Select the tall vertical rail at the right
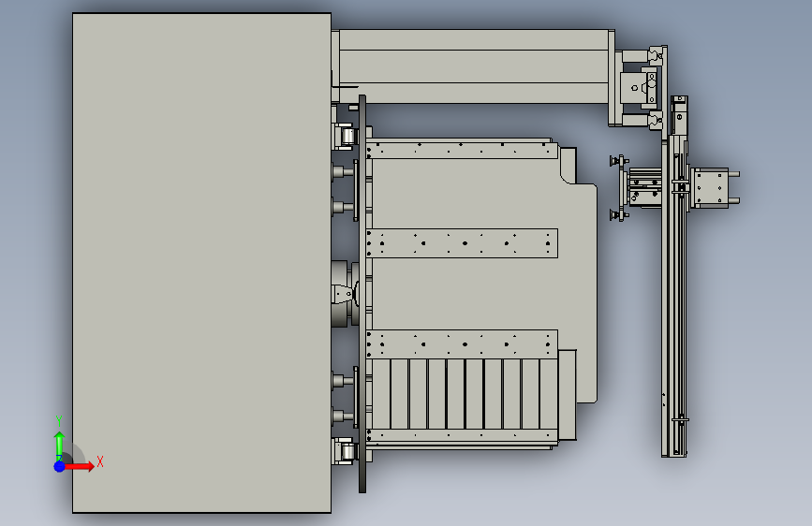812x526 pixels. [x=674, y=296]
